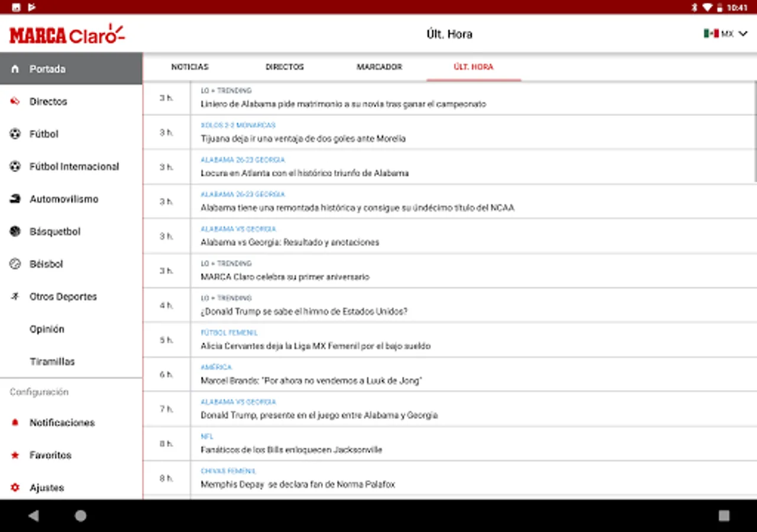Open the MX country dropdown chevron
The width and height of the screenshot is (757, 532).
pos(743,34)
